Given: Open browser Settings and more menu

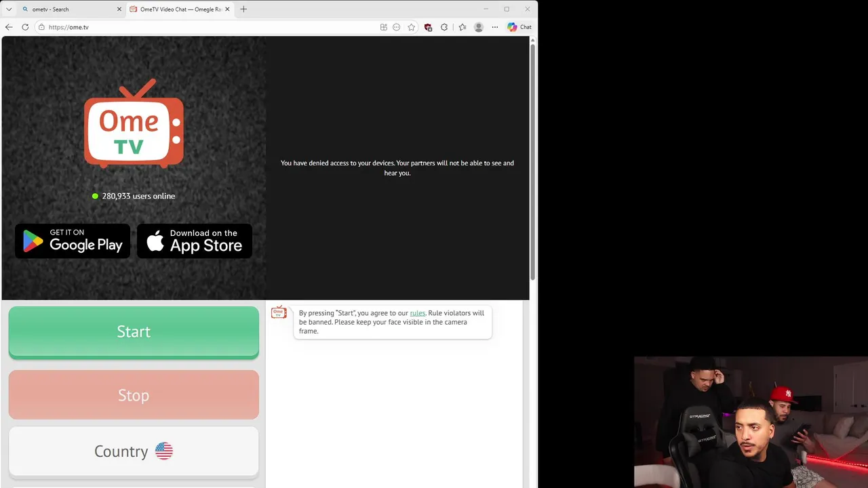Looking at the screenshot, I should coord(495,27).
